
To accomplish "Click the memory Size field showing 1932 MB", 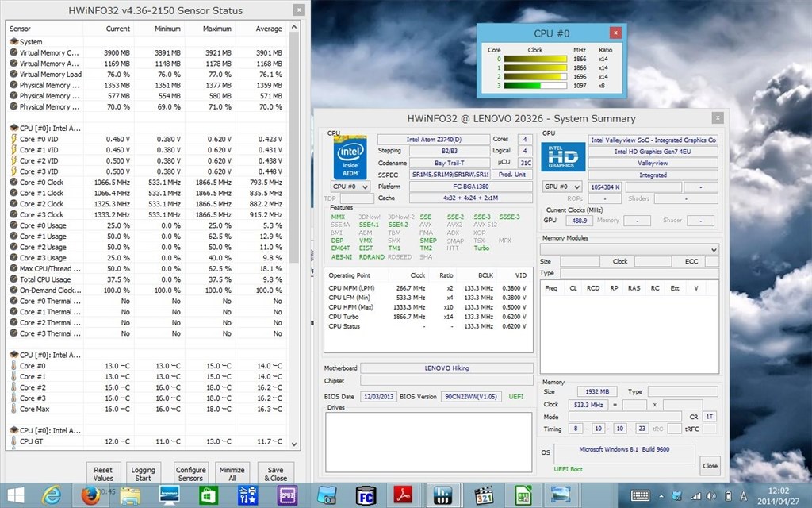I will tap(597, 391).
